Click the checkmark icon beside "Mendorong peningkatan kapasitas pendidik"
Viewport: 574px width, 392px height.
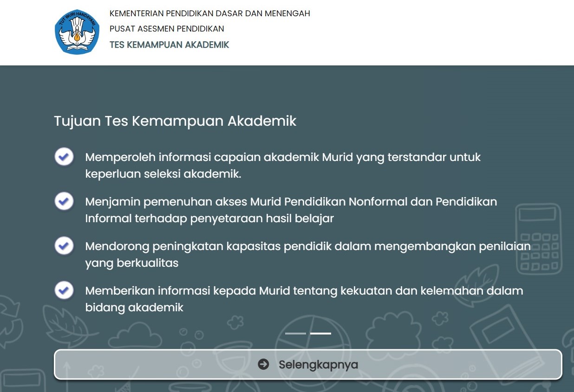[x=64, y=246]
